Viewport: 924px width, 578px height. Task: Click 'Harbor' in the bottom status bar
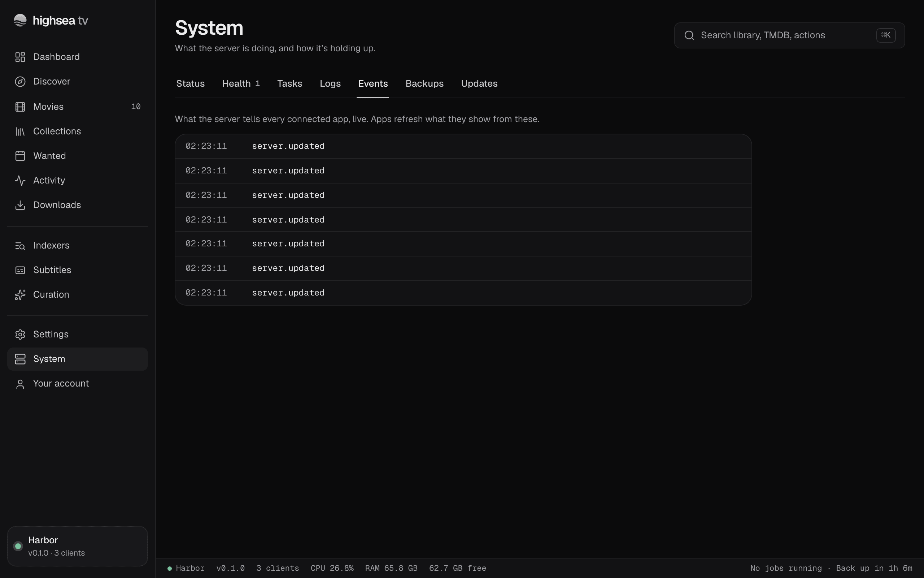click(190, 568)
